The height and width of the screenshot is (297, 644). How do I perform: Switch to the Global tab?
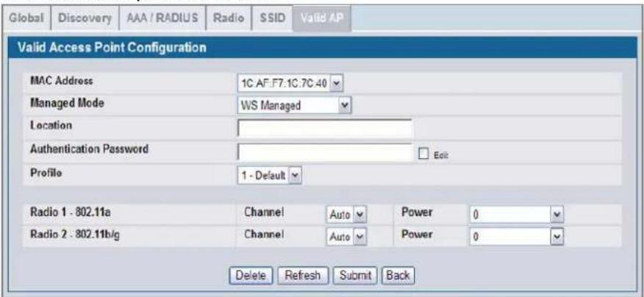tap(26, 19)
